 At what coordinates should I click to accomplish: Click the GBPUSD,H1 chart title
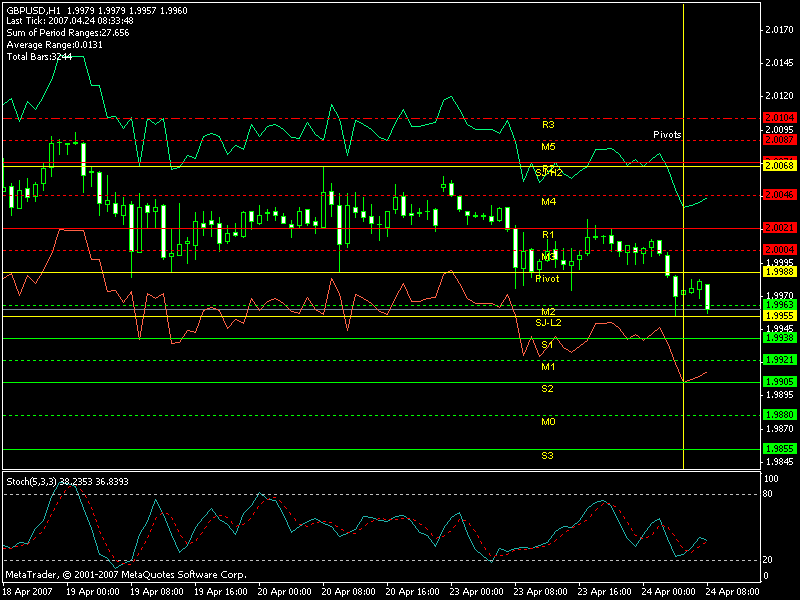pyautogui.click(x=34, y=10)
